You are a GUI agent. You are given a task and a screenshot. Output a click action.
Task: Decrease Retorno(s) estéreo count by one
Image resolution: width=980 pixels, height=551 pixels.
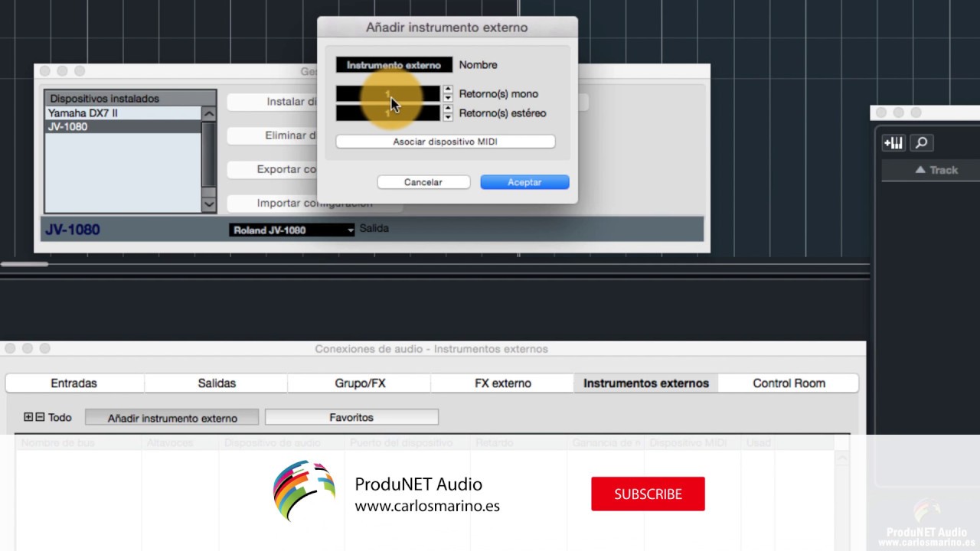click(x=448, y=117)
